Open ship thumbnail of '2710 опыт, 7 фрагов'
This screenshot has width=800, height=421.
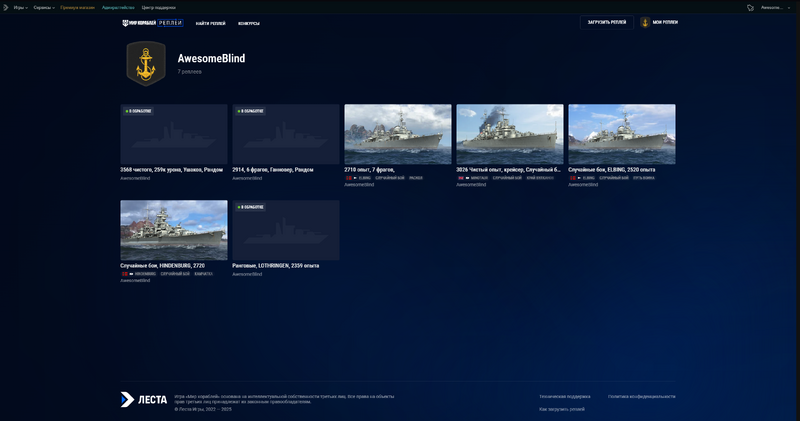coord(398,134)
